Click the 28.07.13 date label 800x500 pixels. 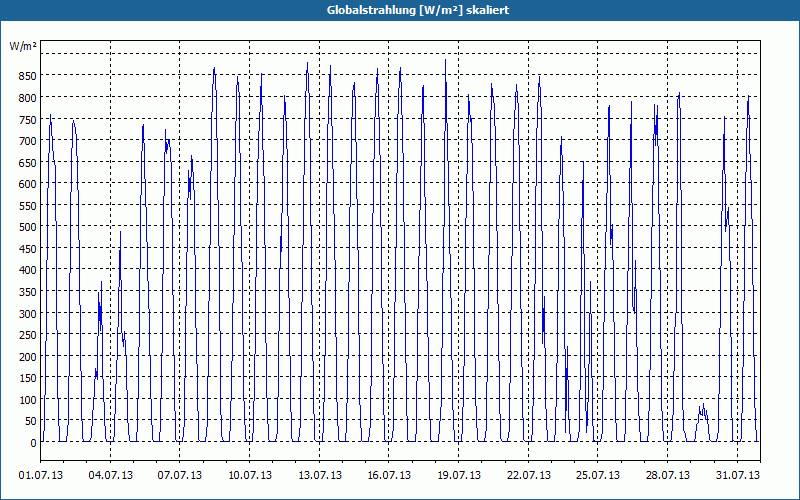click(667, 476)
